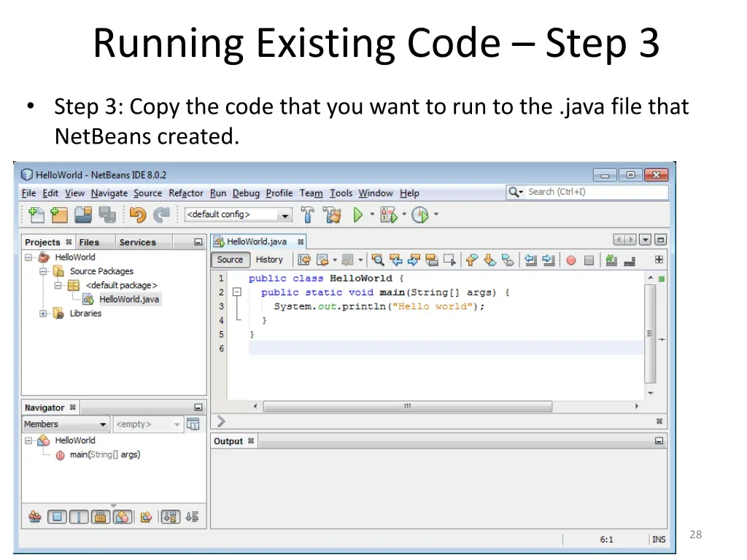The width and height of the screenshot is (747, 560).
Task: Close the HelloWorld.java editor tab
Action: (x=301, y=242)
